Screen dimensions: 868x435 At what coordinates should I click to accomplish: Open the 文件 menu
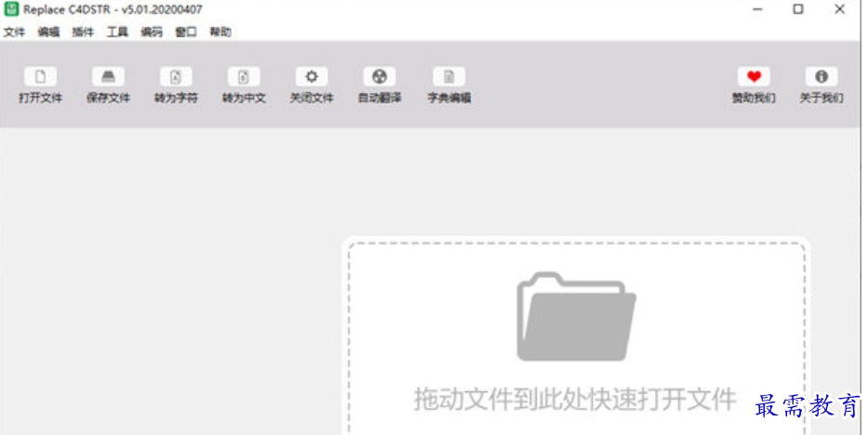tap(14, 32)
